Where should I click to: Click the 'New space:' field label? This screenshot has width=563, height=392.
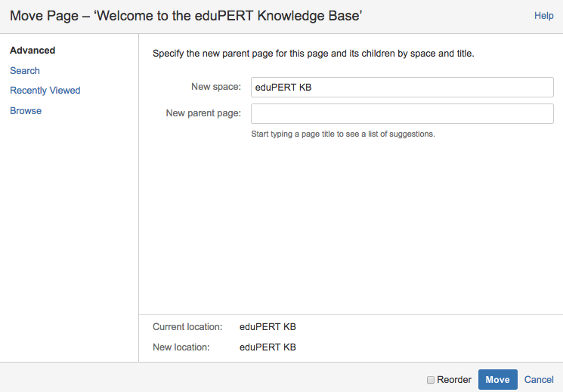tap(216, 87)
